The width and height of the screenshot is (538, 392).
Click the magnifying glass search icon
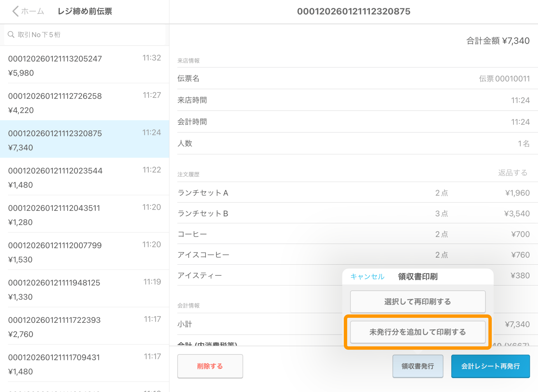pyautogui.click(x=11, y=34)
